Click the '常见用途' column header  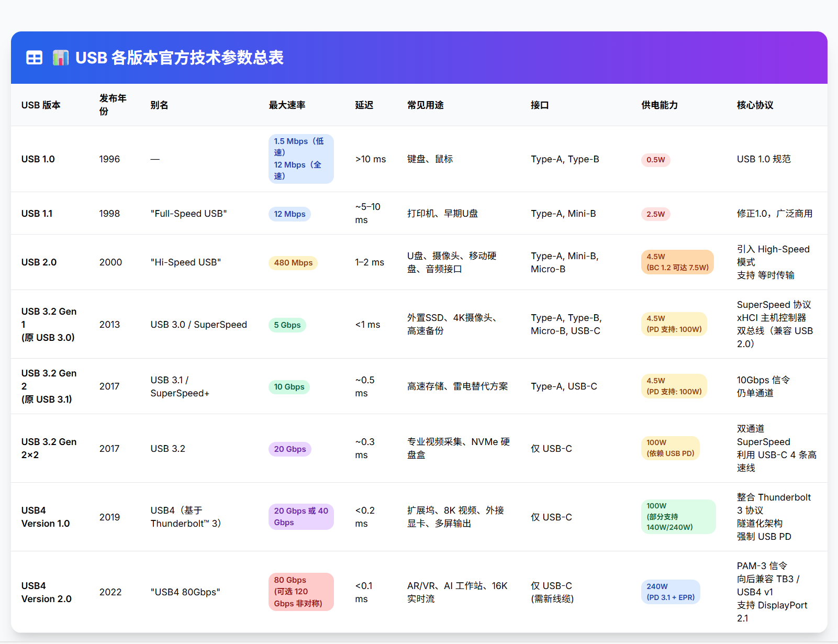click(426, 105)
